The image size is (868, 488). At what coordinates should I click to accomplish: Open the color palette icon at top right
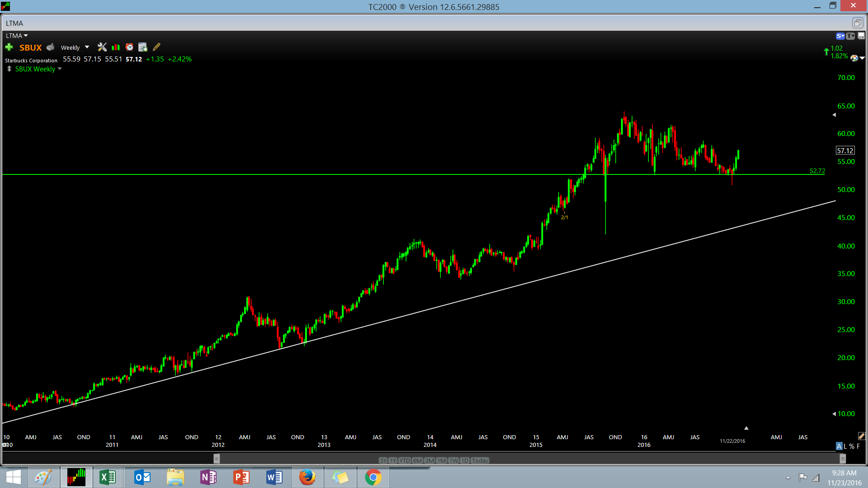point(854,58)
